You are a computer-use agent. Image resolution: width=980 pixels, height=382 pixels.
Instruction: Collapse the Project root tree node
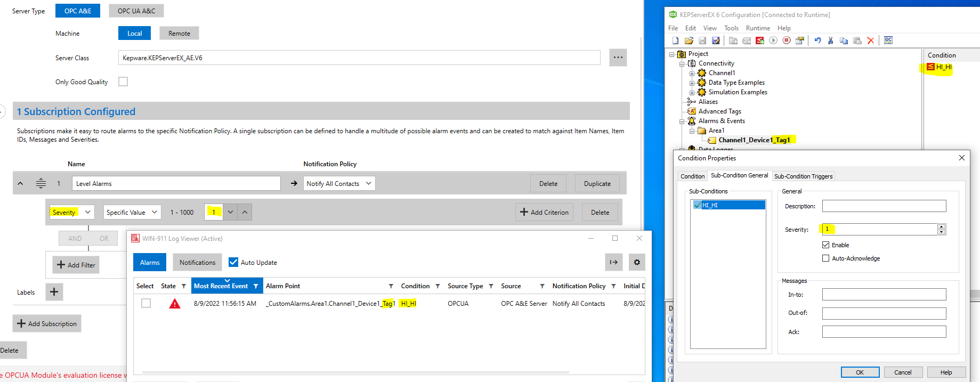pyautogui.click(x=672, y=54)
